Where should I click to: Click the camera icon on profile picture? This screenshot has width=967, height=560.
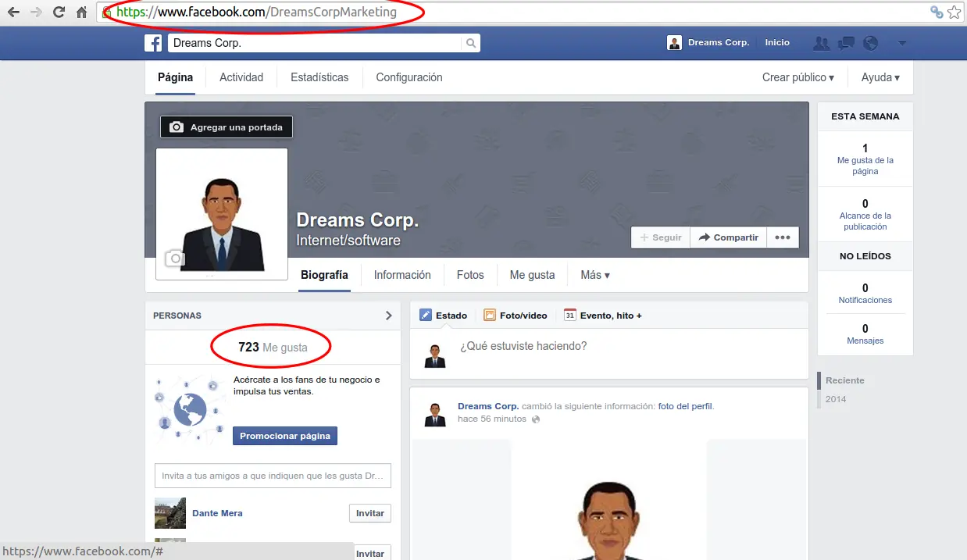[x=176, y=258]
